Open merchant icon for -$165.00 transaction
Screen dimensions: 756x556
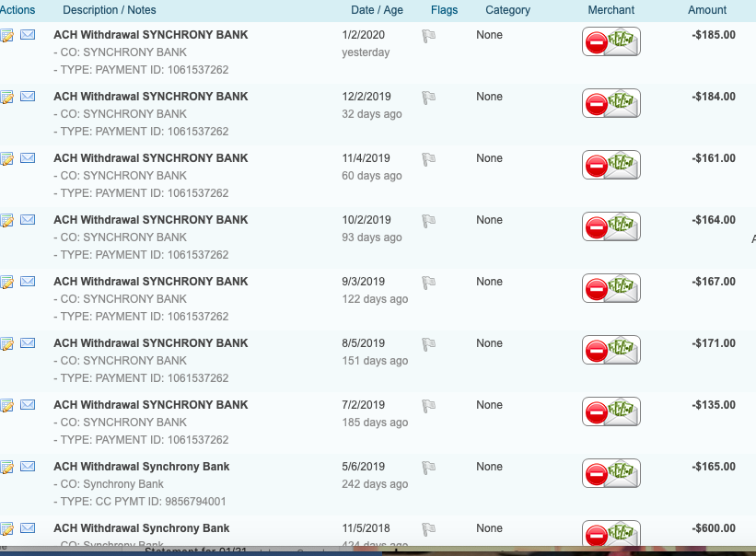click(611, 473)
